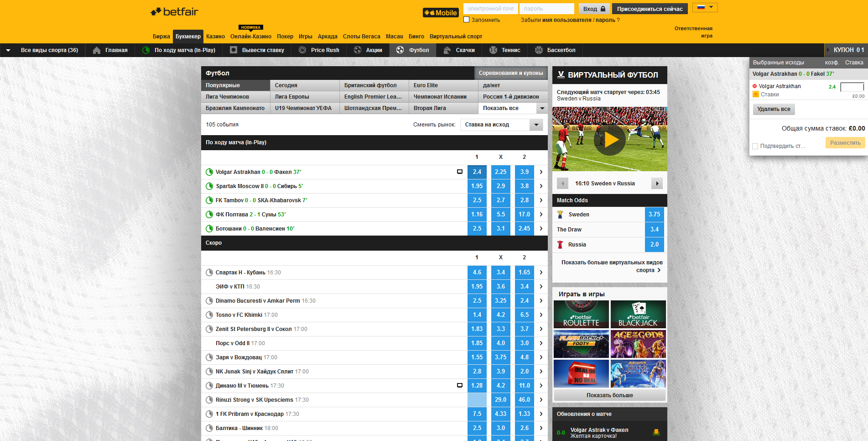868x441 pixels.
Task: Click the Присоединиться сейчас button
Action: pyautogui.click(x=650, y=9)
